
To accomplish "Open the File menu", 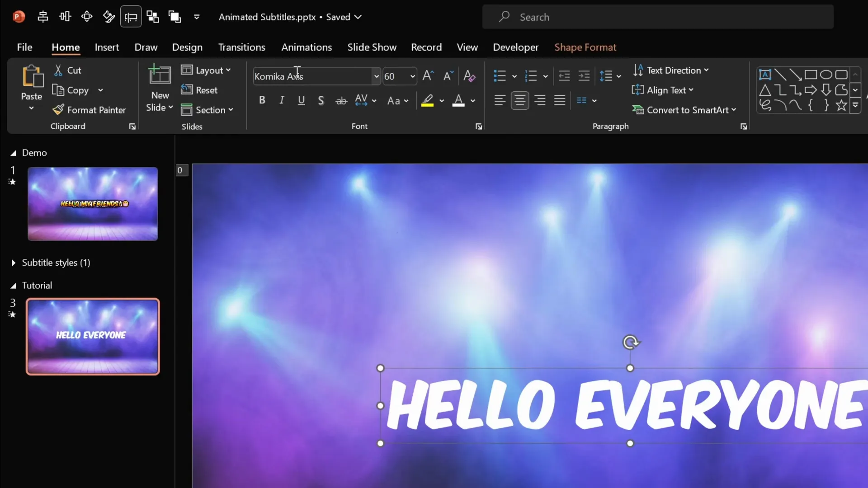I will click(x=24, y=47).
